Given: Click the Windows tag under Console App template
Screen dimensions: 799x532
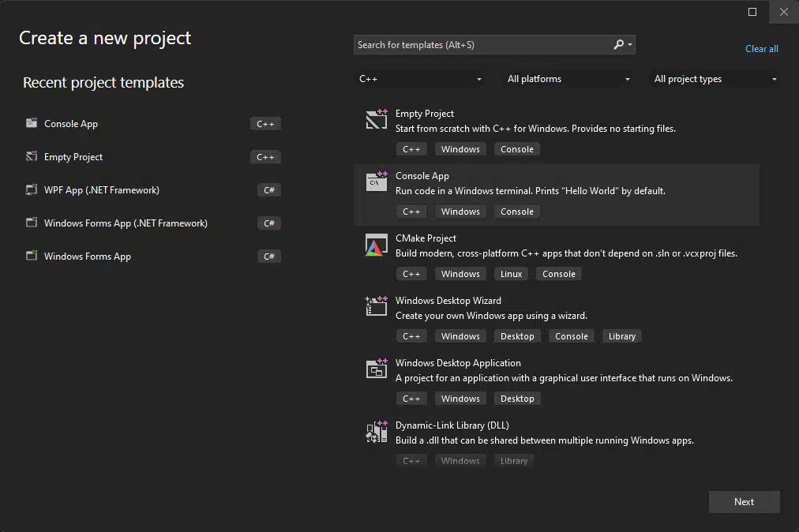Looking at the screenshot, I should [x=460, y=212].
